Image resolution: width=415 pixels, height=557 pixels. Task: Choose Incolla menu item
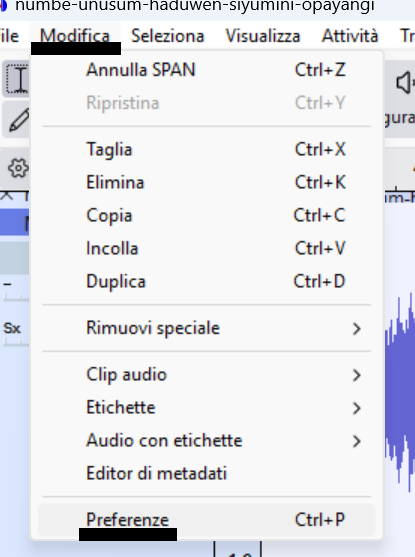pyautogui.click(x=207, y=248)
